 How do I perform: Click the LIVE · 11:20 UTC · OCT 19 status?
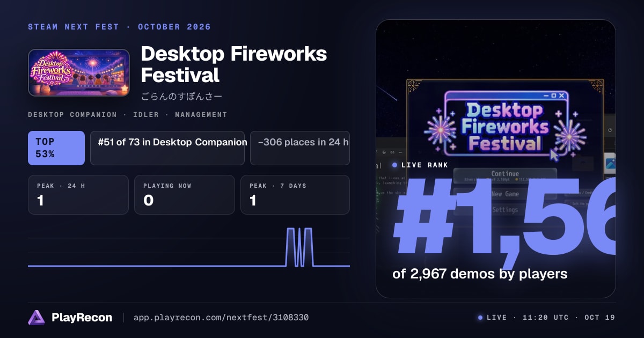point(546,318)
